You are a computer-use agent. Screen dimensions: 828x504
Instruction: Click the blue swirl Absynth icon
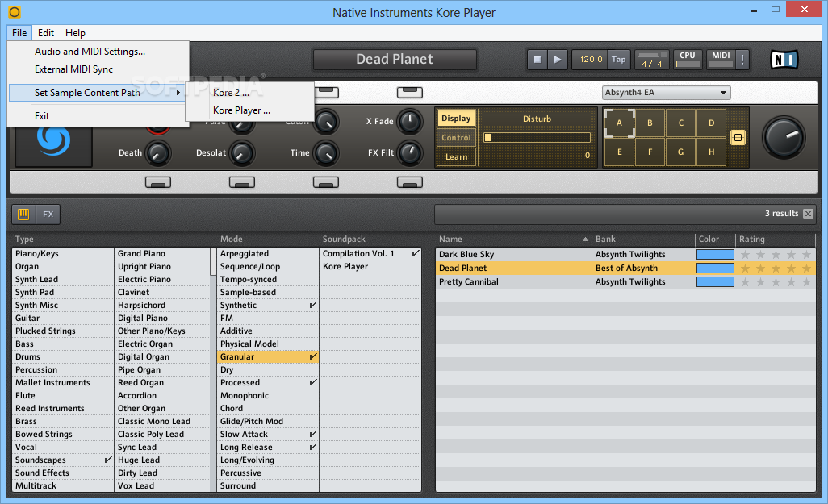coord(53,140)
